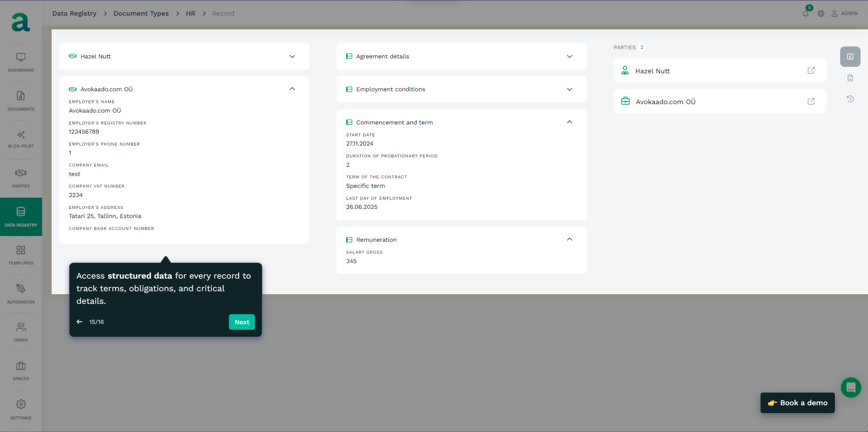Viewport: 868px width, 432px height.
Task: Open Hazel Nutt party external link icon
Action: click(811, 71)
